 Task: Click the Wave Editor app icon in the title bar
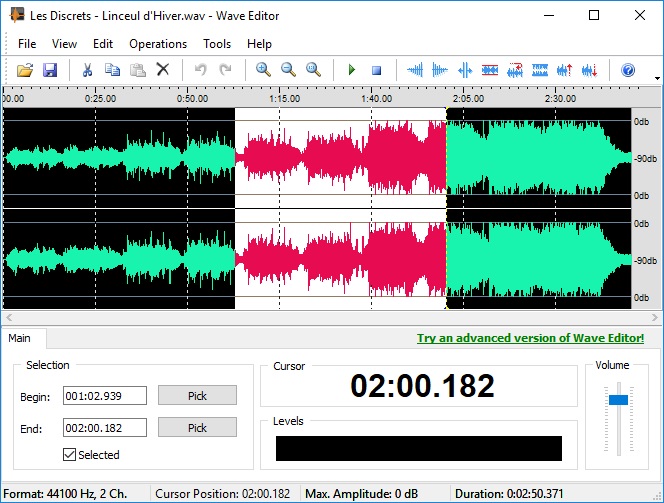click(x=17, y=15)
